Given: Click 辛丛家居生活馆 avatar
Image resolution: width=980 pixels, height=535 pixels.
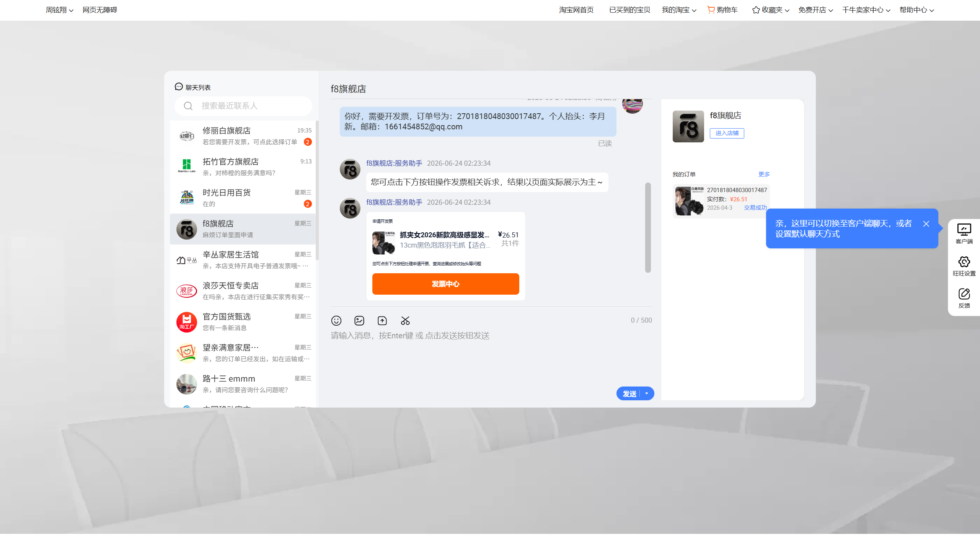Looking at the screenshot, I should 187,260.
